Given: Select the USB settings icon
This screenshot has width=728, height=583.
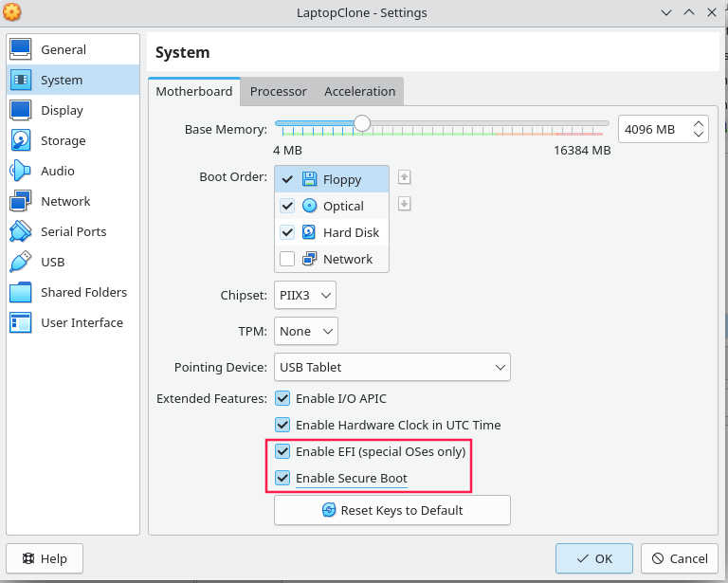Looking at the screenshot, I should 21,262.
